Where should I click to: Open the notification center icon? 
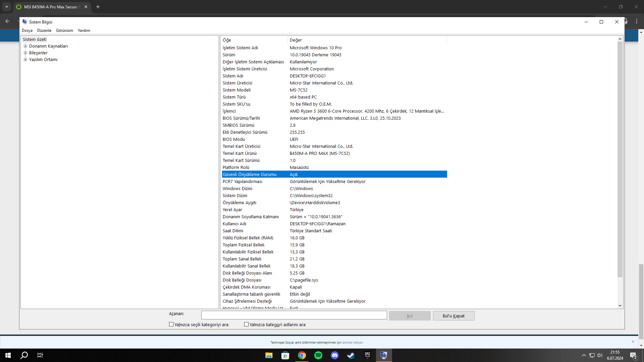click(633, 356)
